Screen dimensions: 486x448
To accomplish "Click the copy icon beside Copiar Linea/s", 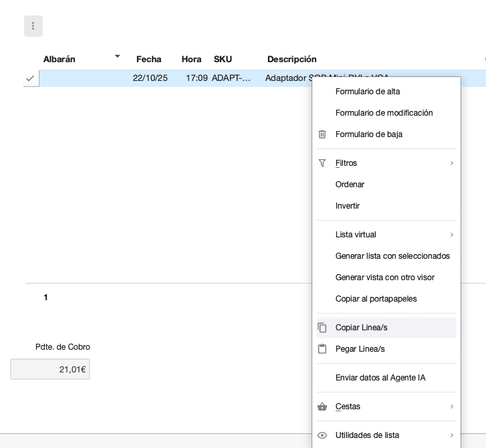I will 322,328.
